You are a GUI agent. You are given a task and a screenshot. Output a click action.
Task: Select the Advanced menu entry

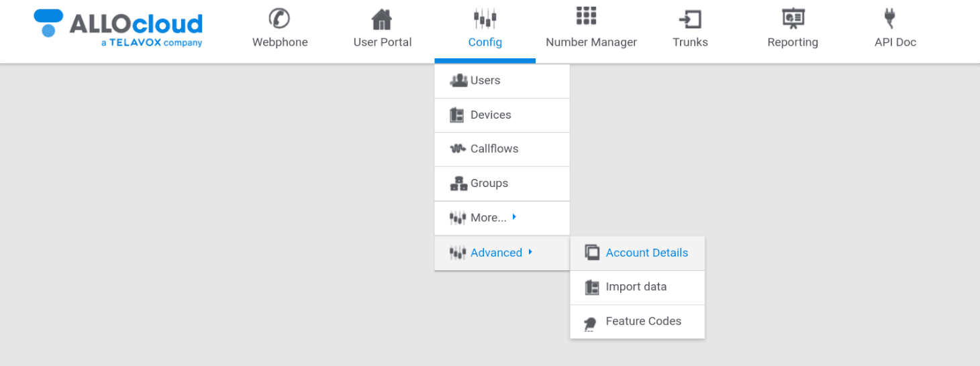tap(502, 253)
